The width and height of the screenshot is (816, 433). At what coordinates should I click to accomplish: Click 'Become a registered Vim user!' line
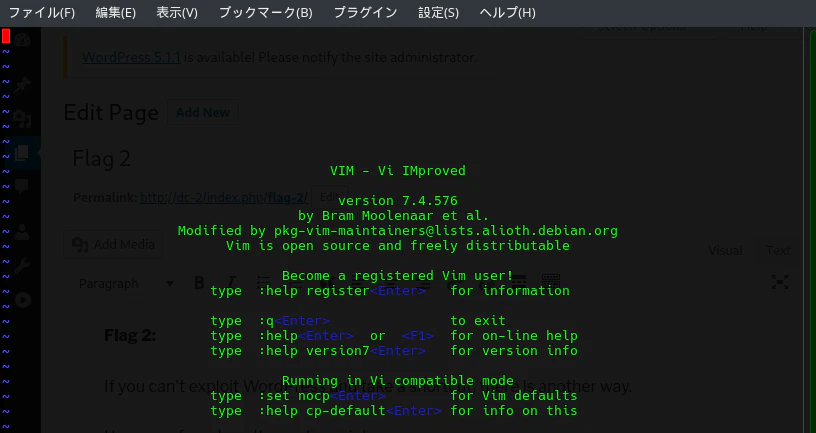[398, 276]
